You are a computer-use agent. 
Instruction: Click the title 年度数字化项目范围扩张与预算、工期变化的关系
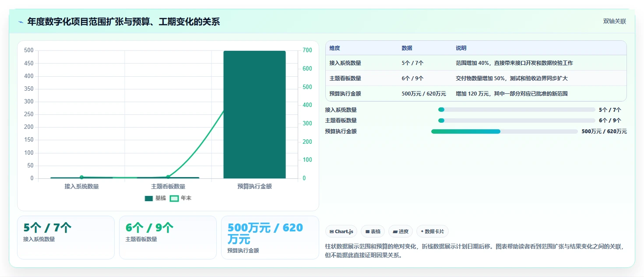click(123, 21)
